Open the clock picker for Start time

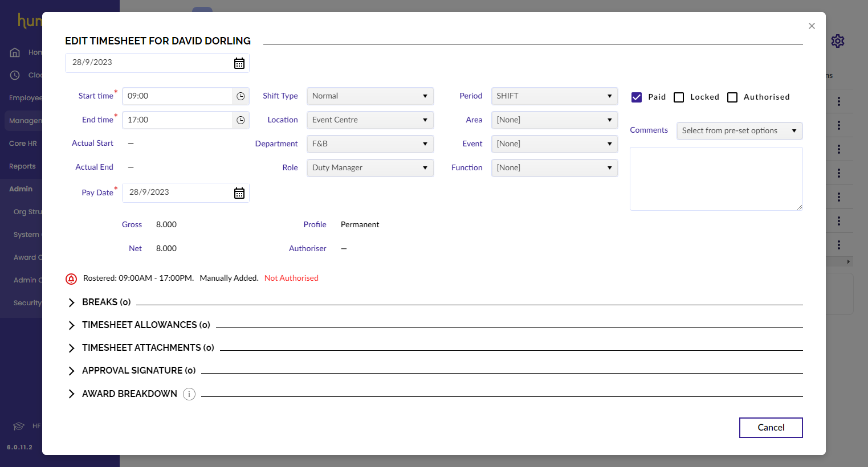click(241, 96)
